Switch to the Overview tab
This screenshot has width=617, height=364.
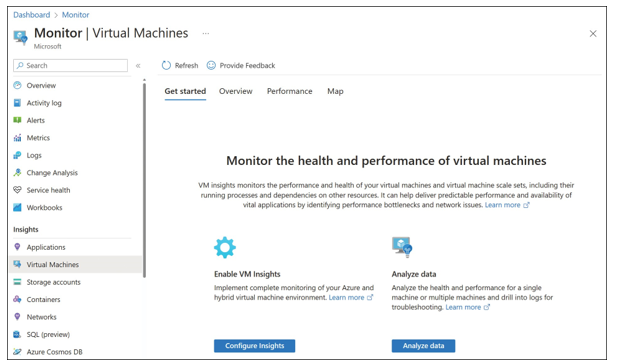coord(236,91)
